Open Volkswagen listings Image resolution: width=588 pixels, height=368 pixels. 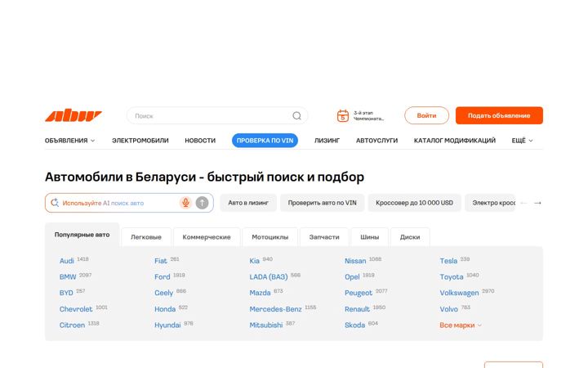pyautogui.click(x=459, y=293)
